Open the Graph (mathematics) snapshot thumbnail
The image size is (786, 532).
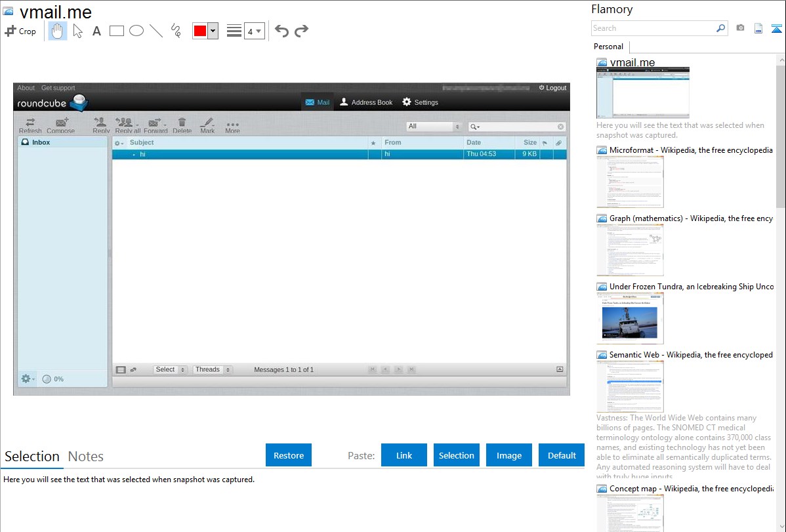[630, 250]
